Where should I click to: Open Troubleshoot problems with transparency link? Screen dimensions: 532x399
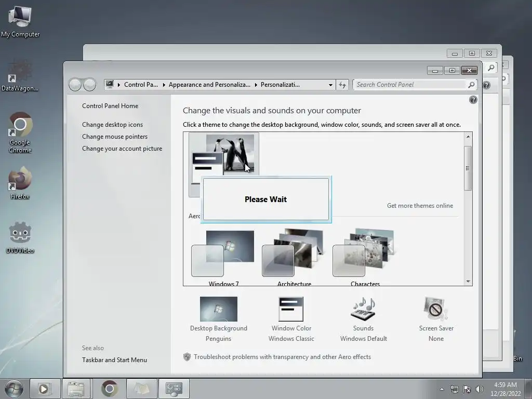pyautogui.click(x=282, y=357)
